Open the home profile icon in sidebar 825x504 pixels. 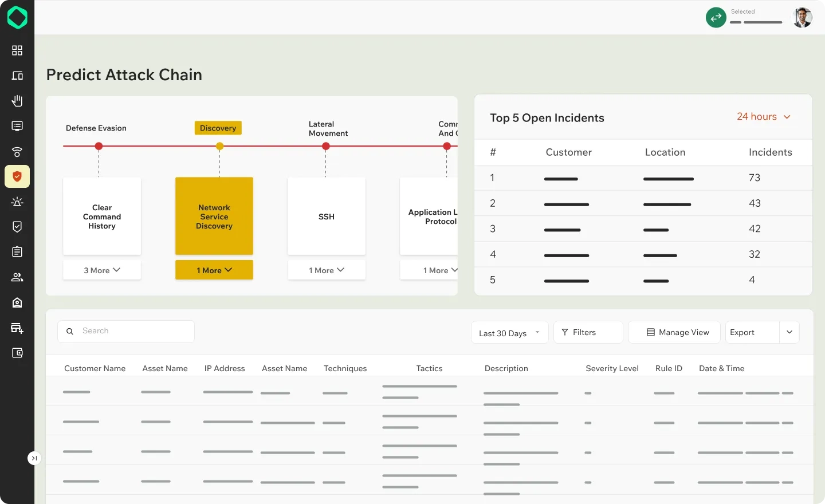click(x=17, y=302)
